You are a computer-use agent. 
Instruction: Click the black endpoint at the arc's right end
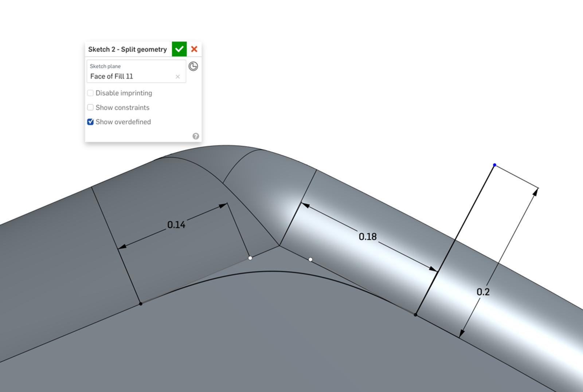click(x=415, y=315)
